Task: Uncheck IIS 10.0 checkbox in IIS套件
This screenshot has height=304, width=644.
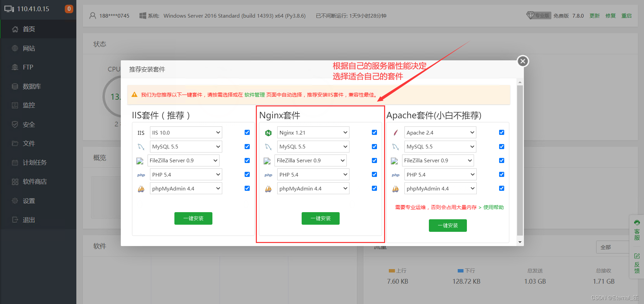Action: coord(247,133)
